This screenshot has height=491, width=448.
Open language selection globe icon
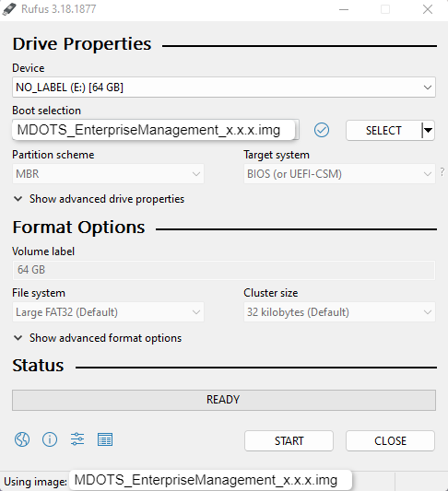[x=22, y=439]
